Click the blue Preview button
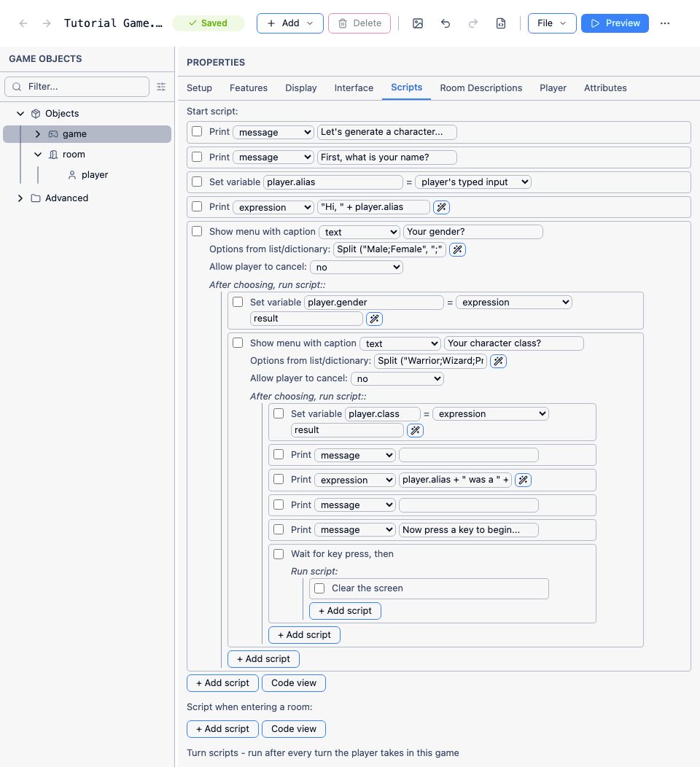The height and width of the screenshot is (767, 700). 615,23
